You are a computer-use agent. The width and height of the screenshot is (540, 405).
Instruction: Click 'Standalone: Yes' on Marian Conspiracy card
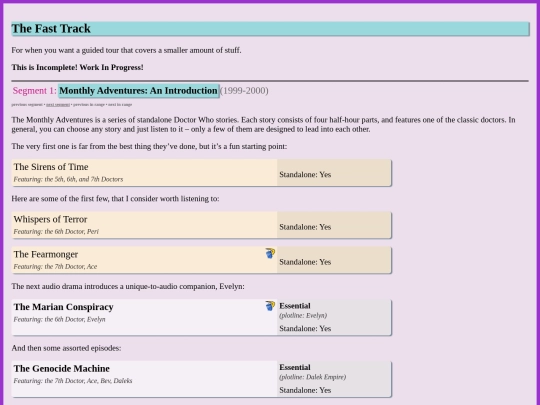pyautogui.click(x=305, y=329)
